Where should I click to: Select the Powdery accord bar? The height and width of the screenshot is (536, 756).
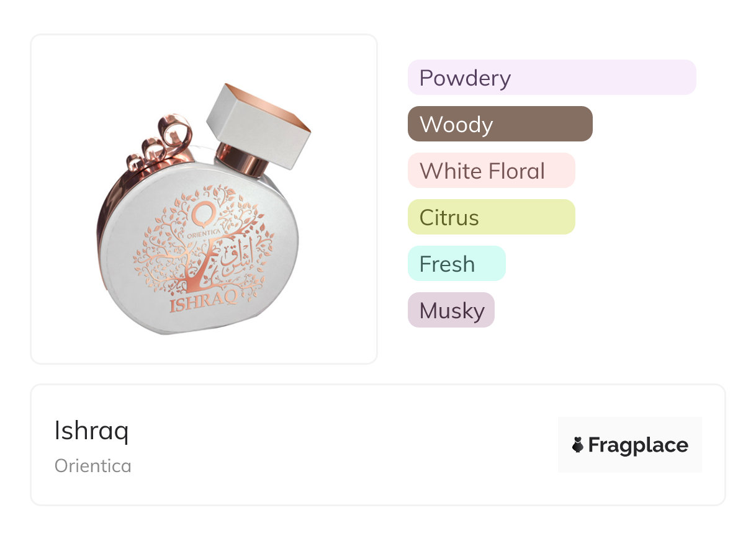(551, 78)
